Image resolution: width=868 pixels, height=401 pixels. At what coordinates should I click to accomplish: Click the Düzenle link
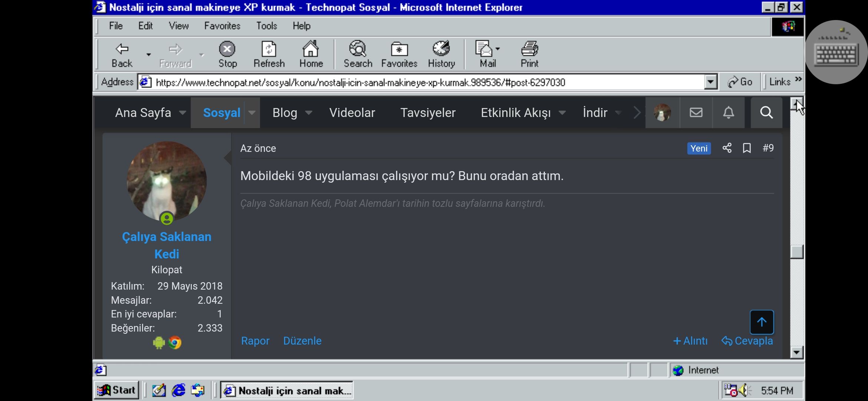click(x=302, y=341)
